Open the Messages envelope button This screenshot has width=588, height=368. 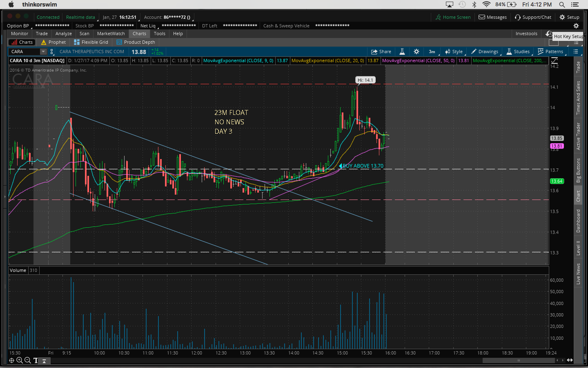pos(492,17)
